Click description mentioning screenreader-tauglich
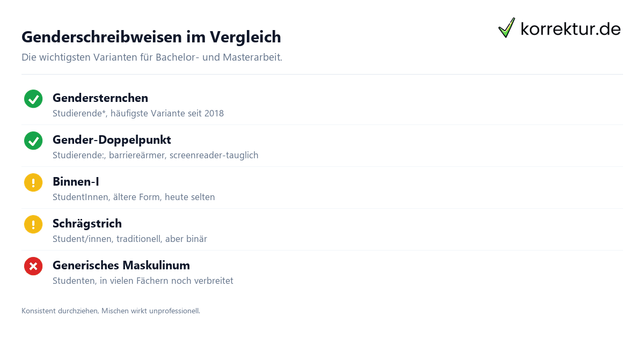This screenshot has width=644, height=338. (x=156, y=155)
